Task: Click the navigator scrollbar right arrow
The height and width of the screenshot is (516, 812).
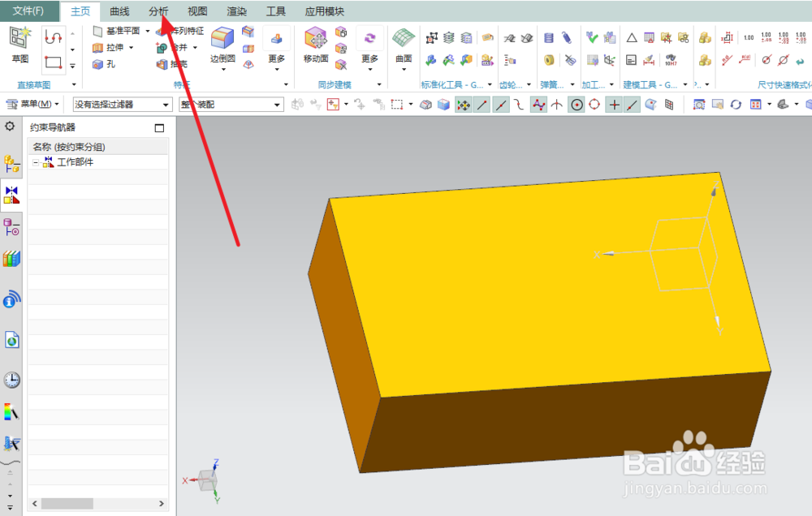Action: (162, 504)
